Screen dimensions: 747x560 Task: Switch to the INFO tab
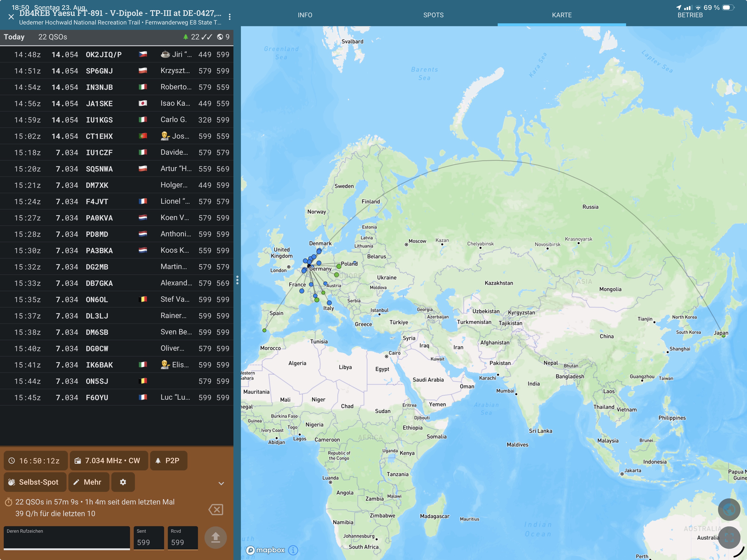(x=305, y=15)
